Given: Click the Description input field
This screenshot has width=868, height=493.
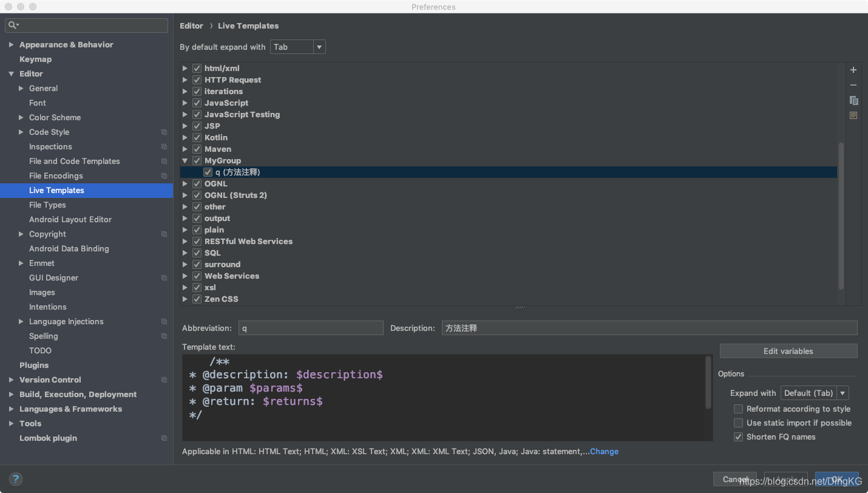Looking at the screenshot, I should pyautogui.click(x=649, y=328).
